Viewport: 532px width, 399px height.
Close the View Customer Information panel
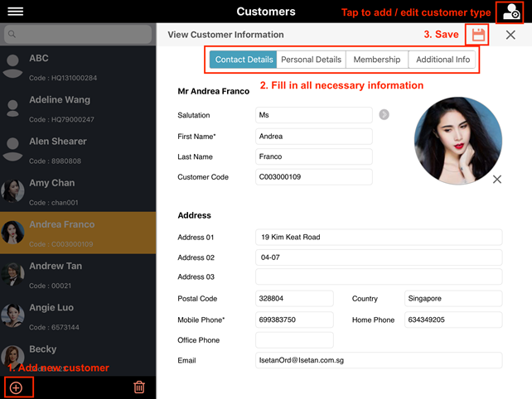[510, 35]
